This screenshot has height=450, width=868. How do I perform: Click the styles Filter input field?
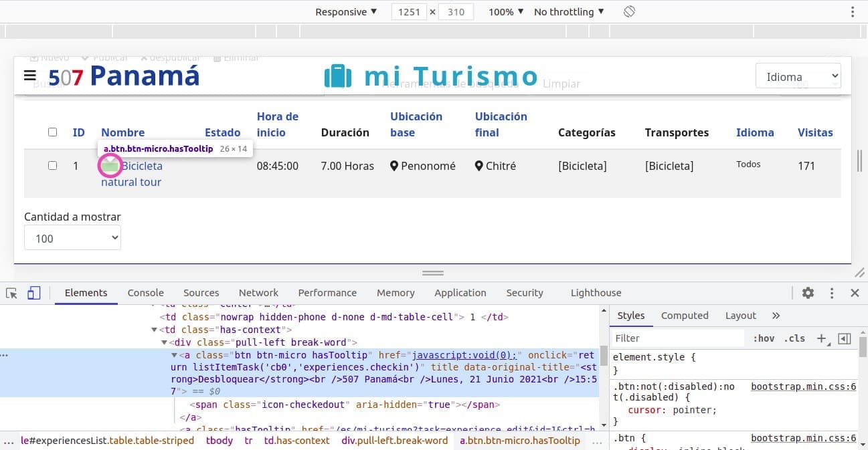click(x=677, y=338)
